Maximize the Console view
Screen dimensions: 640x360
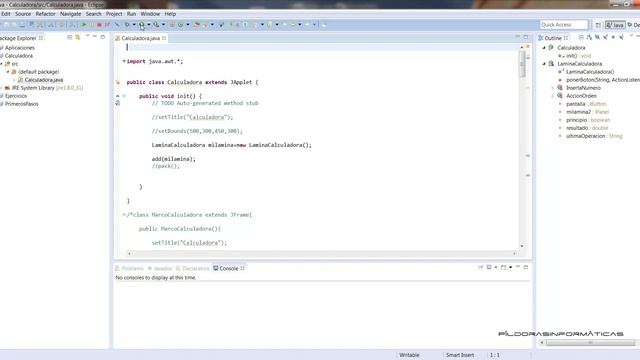click(x=526, y=267)
